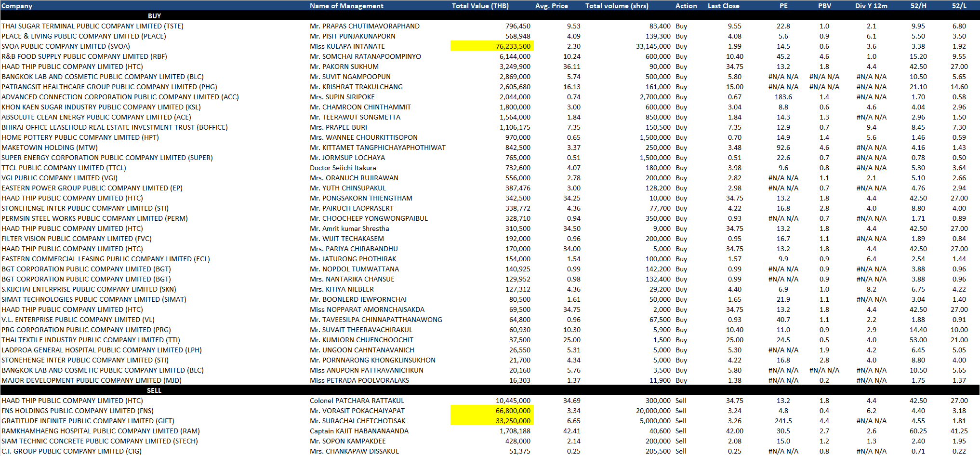Select Doctor Seiichi Itakura name cell
This screenshot has width=980, height=456.
[x=343, y=168]
